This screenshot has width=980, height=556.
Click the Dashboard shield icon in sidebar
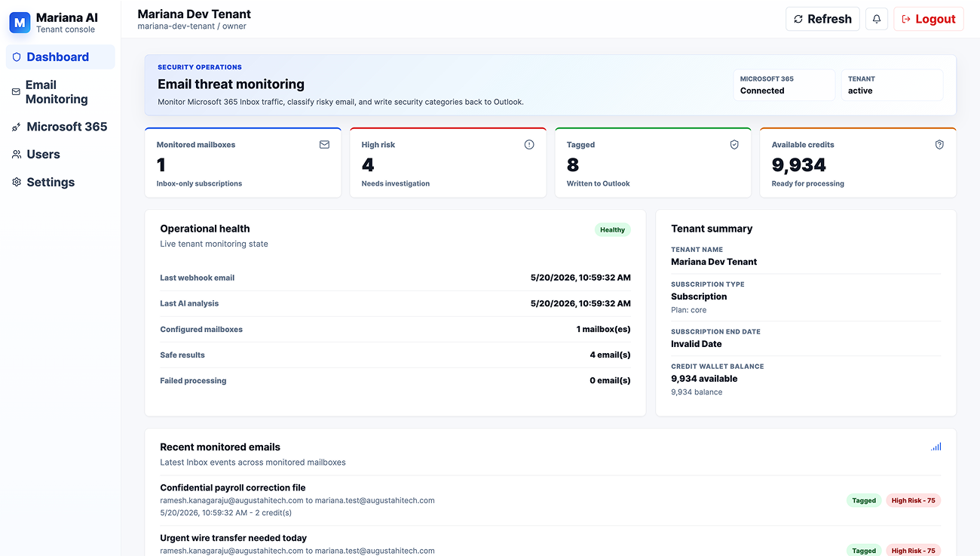tap(17, 57)
